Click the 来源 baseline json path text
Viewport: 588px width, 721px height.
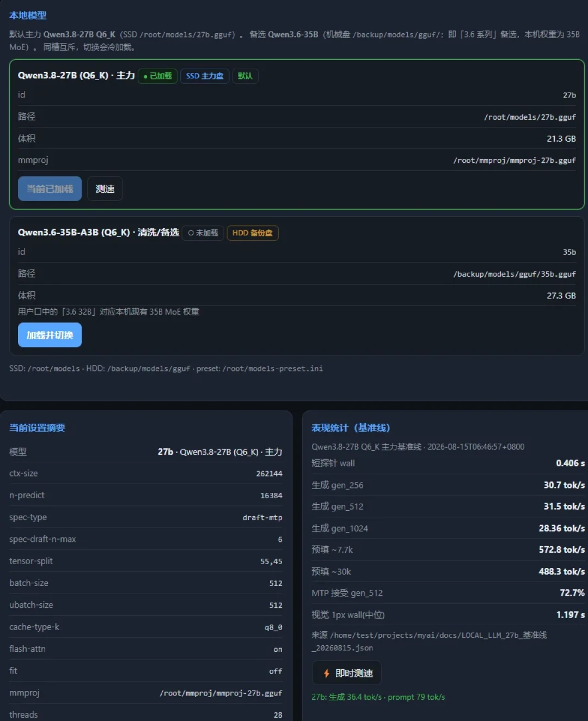[x=429, y=641]
